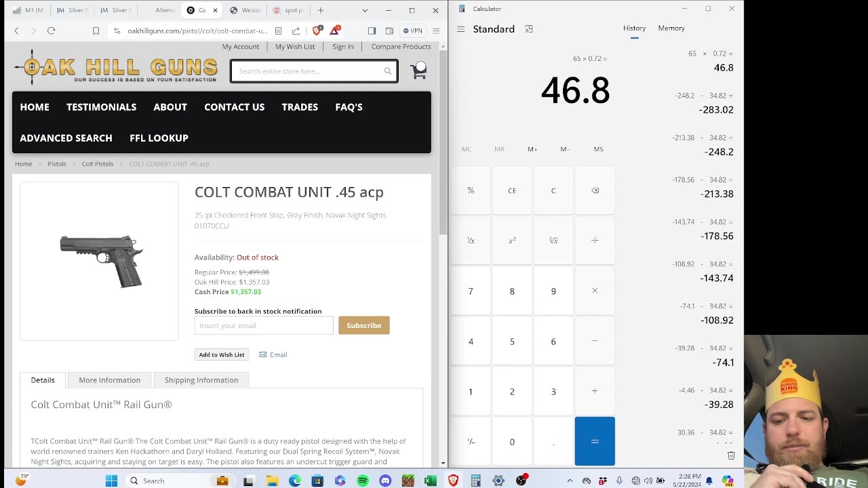This screenshot has height=488, width=868.
Task: Click the MS memory store button
Action: tap(598, 149)
